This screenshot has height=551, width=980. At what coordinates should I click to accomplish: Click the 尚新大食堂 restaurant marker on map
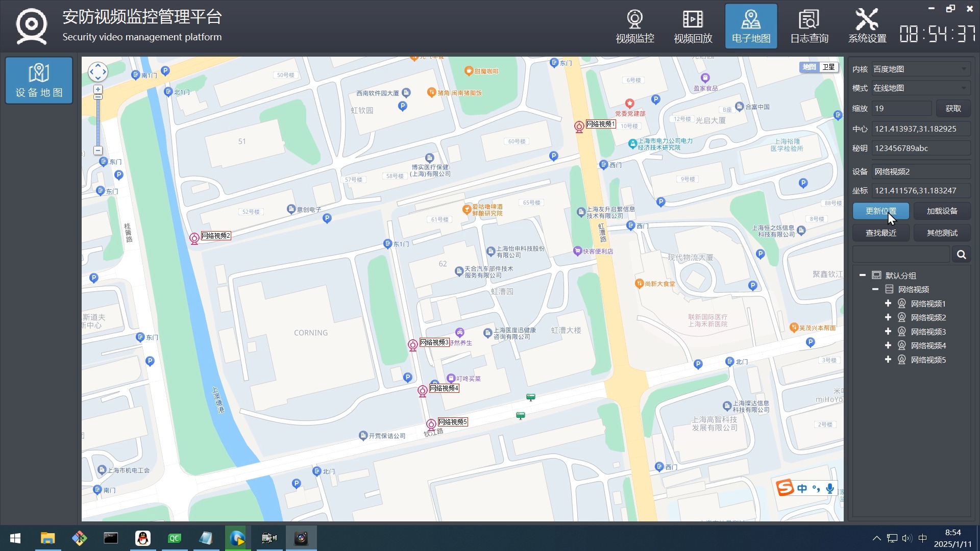[x=639, y=283]
